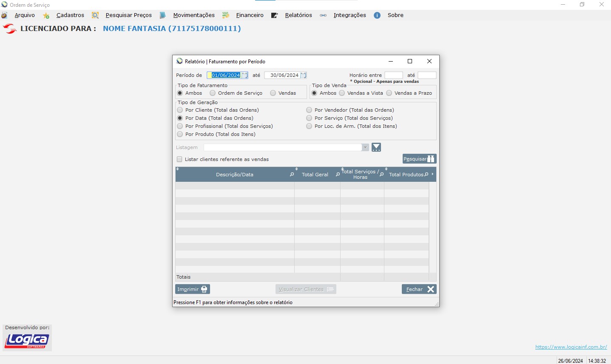Click search icon in Descrição/Data column

pos(292,175)
